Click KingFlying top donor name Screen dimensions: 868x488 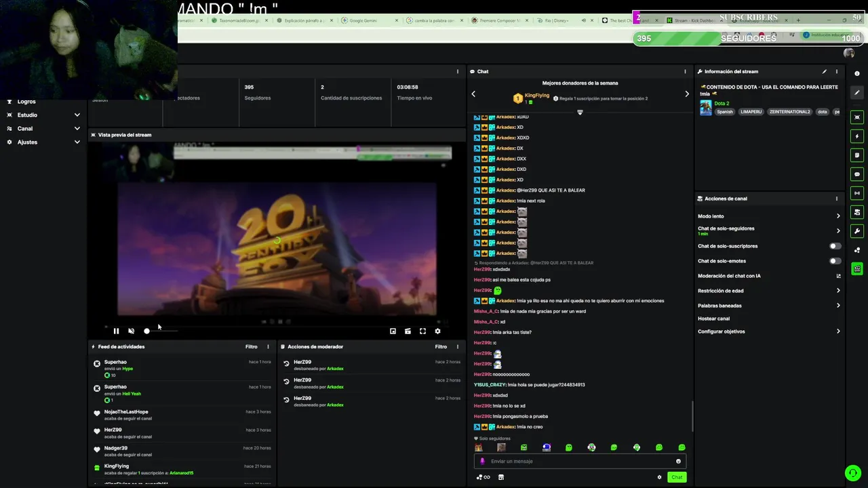click(x=537, y=96)
